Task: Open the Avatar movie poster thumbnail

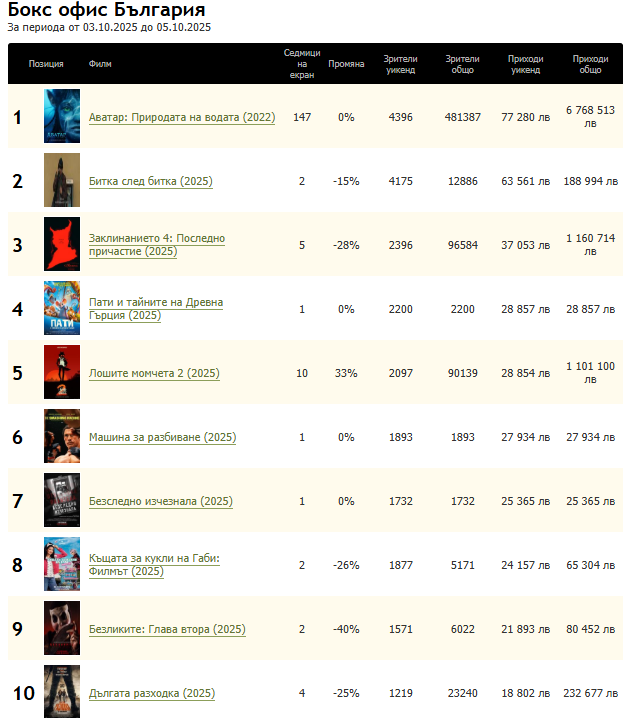Action: [61, 117]
